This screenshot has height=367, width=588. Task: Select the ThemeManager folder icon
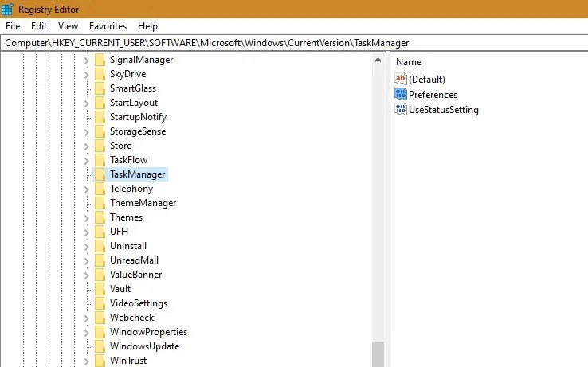[x=100, y=203]
